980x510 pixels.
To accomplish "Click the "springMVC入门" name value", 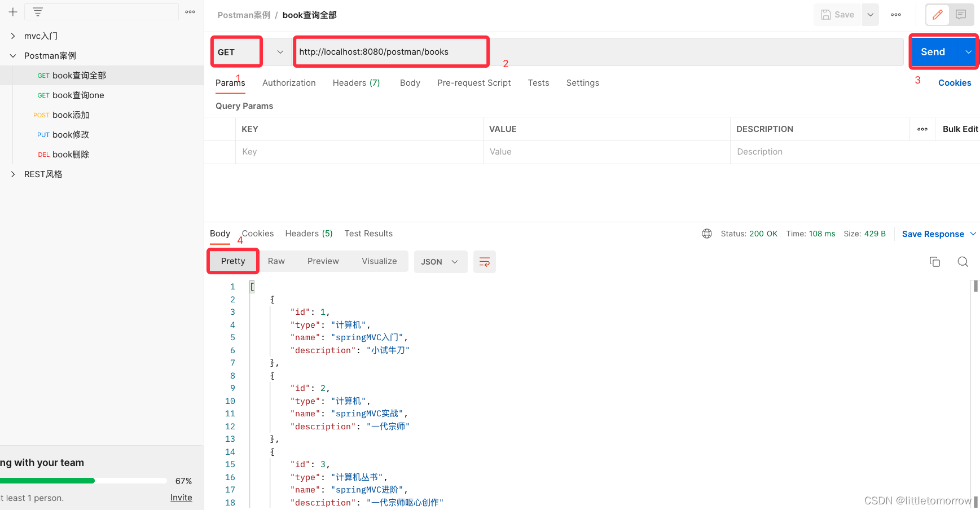I will tap(367, 337).
